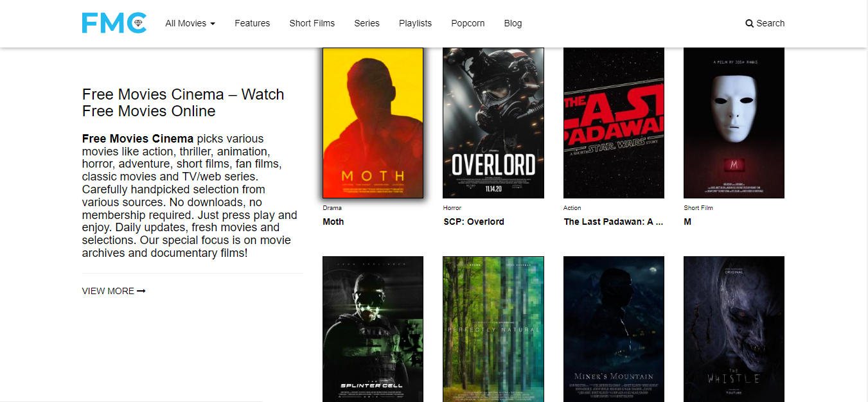Click VIEW MORE link
Screen dimensions: 868x402
tap(114, 291)
